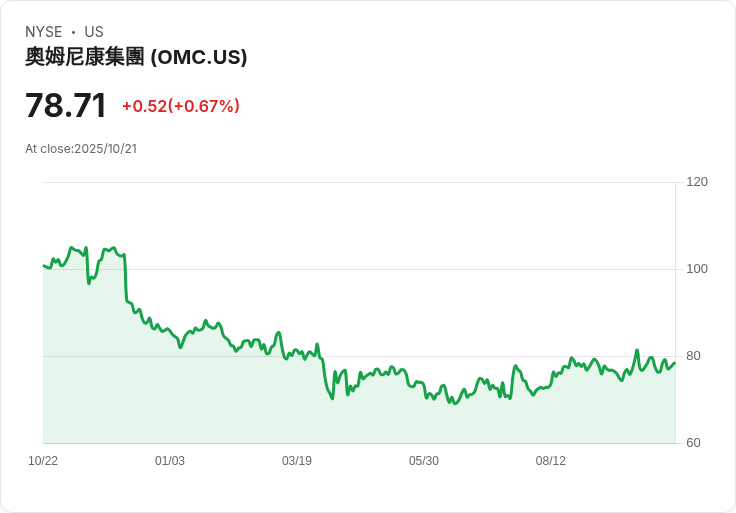Image resolution: width=736 pixels, height=513 pixels.
Task: Click the NYSE exchange label
Action: click(44, 32)
